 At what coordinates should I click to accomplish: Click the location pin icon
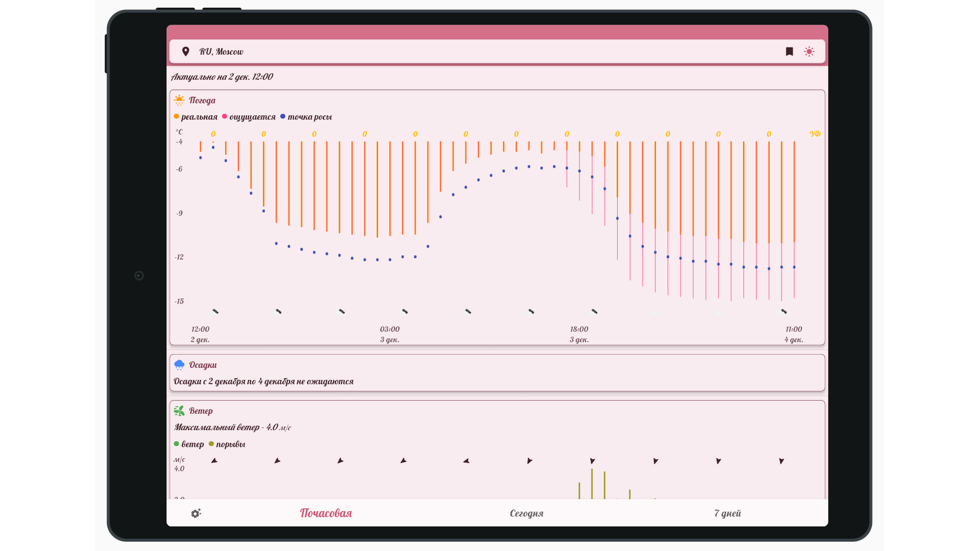tap(186, 52)
